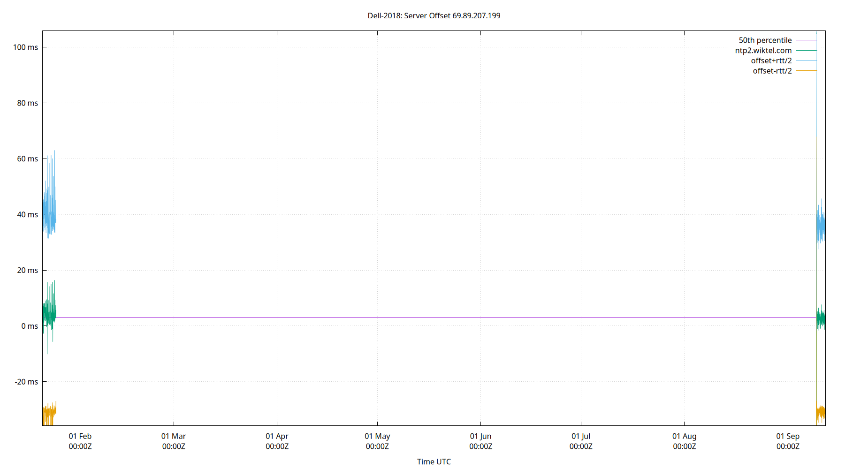The width and height of the screenshot is (868, 469).
Task: Click the "-20 ms" y-axis label
Action: (26, 382)
